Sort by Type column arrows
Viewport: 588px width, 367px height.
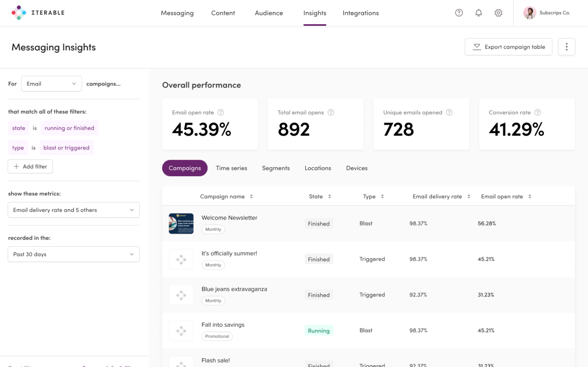[382, 196]
